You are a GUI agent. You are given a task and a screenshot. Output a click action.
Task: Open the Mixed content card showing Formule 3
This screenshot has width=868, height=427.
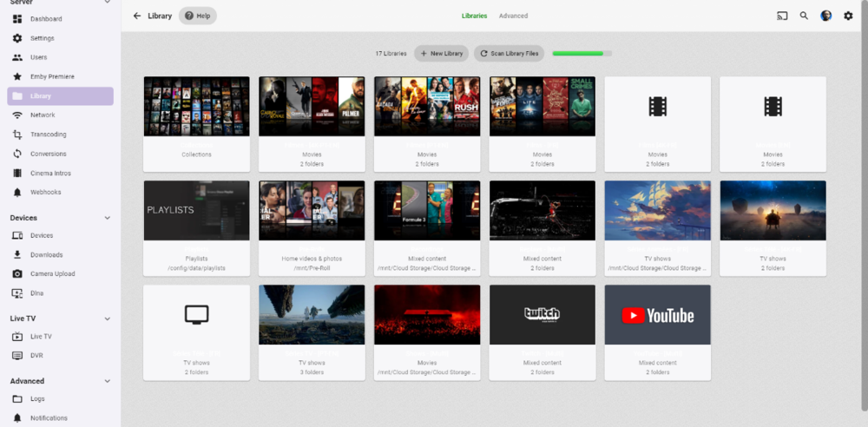(x=427, y=228)
